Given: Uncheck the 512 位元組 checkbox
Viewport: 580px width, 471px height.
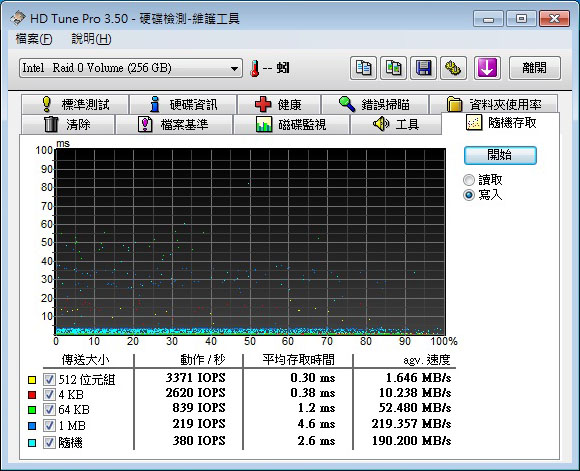Looking at the screenshot, I should click(x=49, y=379).
